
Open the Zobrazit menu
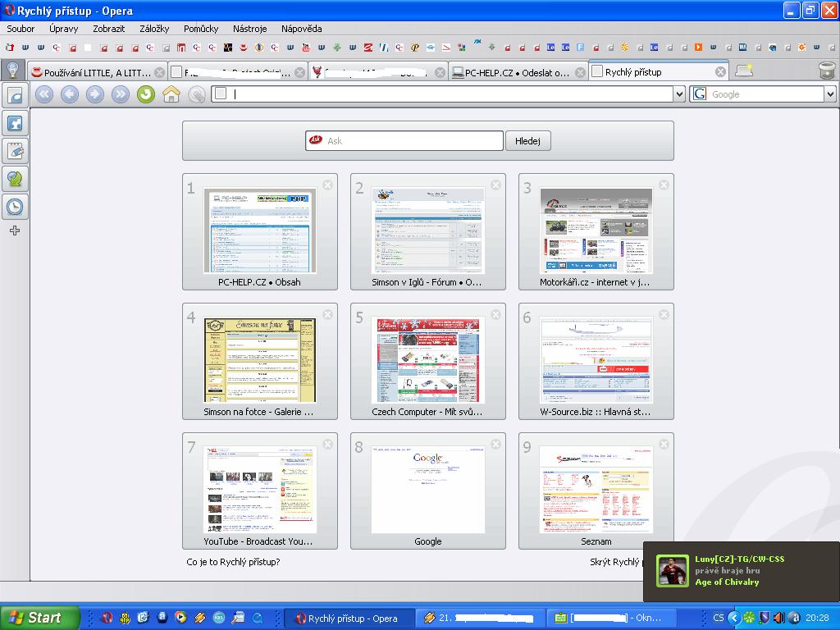click(x=109, y=29)
